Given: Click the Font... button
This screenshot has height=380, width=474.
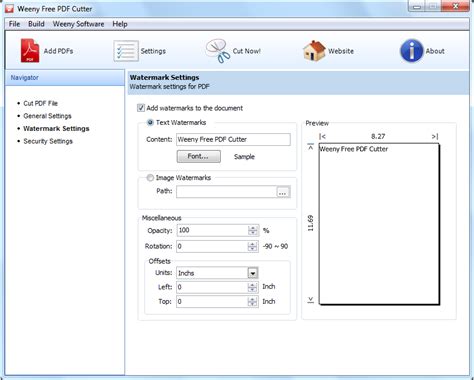Looking at the screenshot, I should pos(199,156).
